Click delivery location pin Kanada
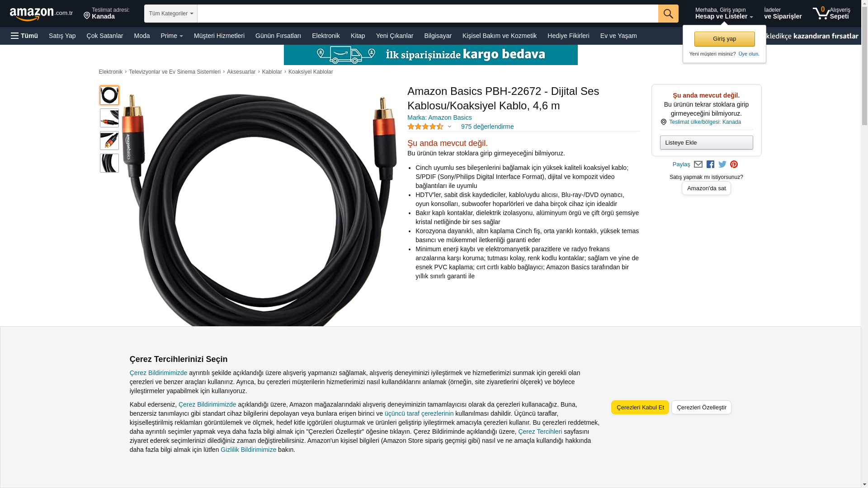868x488 pixels. tap(107, 14)
